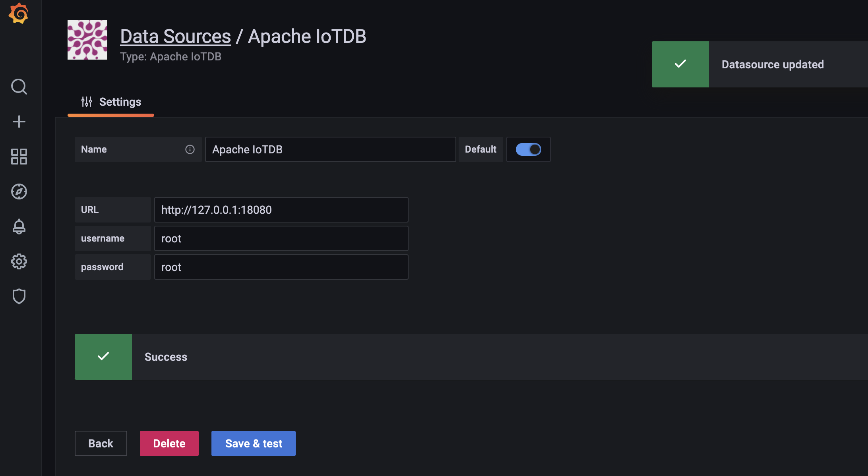This screenshot has height=476, width=868.
Task: Open the Explore compass icon
Action: (x=19, y=192)
